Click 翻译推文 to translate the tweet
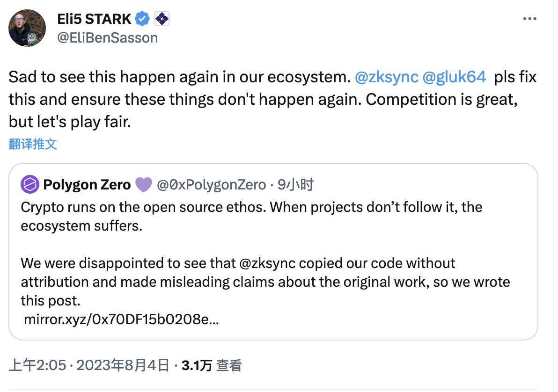Viewport: 558px width, 392px height. click(33, 144)
